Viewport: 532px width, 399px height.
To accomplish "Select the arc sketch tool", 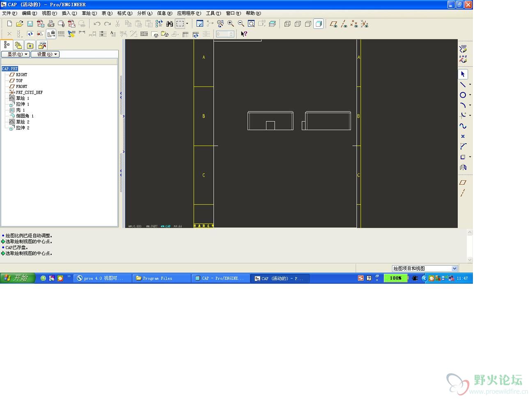I will [463, 105].
